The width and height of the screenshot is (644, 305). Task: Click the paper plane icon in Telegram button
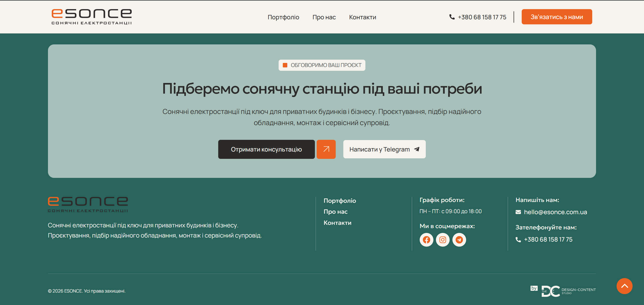point(417,149)
